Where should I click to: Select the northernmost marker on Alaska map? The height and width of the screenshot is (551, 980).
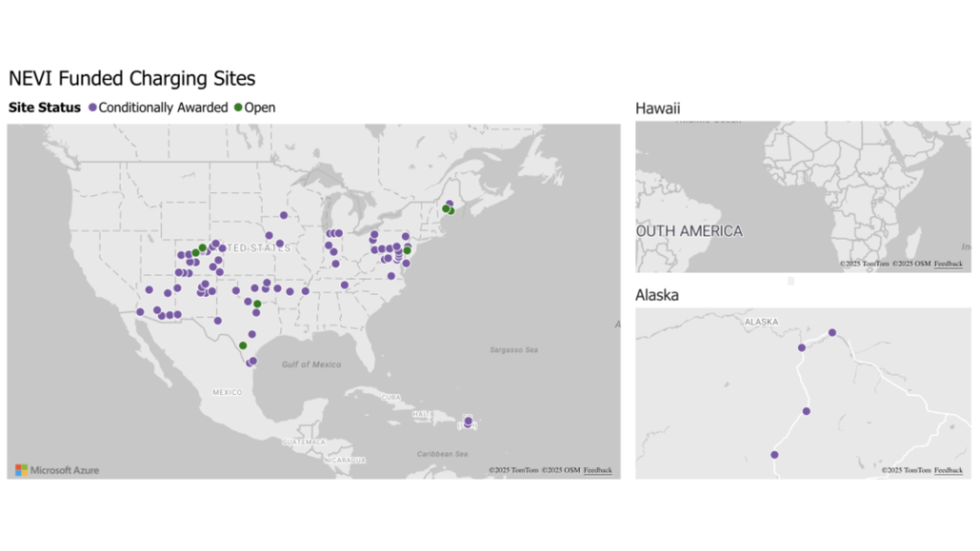(x=832, y=333)
